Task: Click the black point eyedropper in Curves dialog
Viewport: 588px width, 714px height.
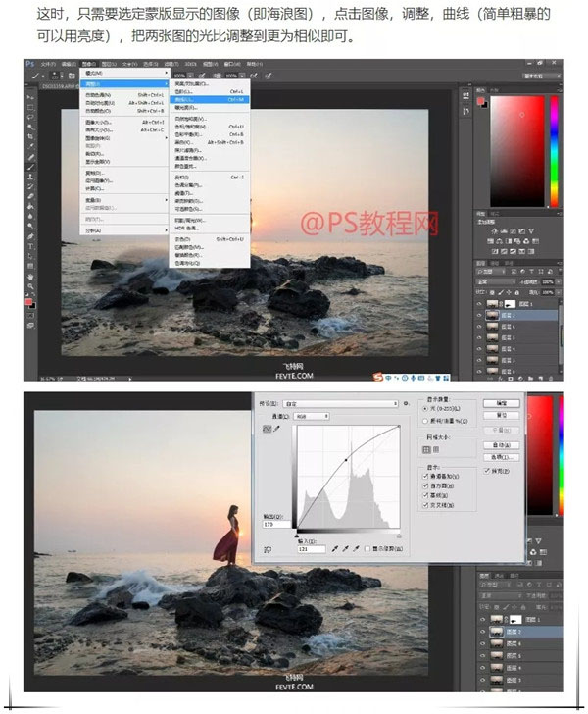Action: 335,549
